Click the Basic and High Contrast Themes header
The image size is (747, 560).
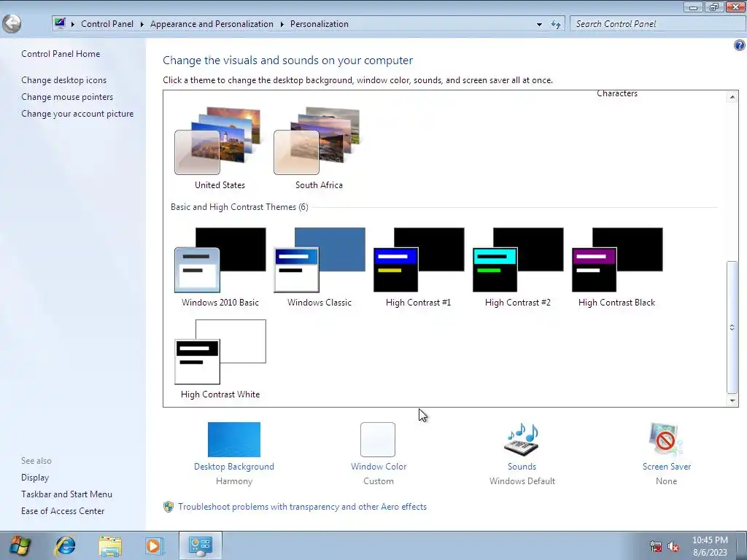[x=239, y=206]
